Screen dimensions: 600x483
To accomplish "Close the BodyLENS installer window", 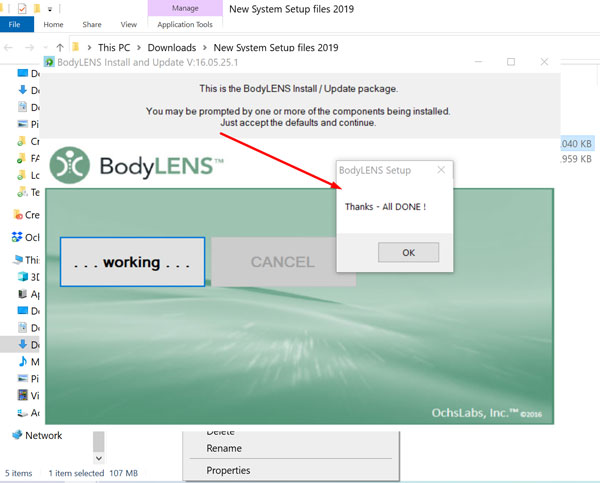I will coord(545,62).
